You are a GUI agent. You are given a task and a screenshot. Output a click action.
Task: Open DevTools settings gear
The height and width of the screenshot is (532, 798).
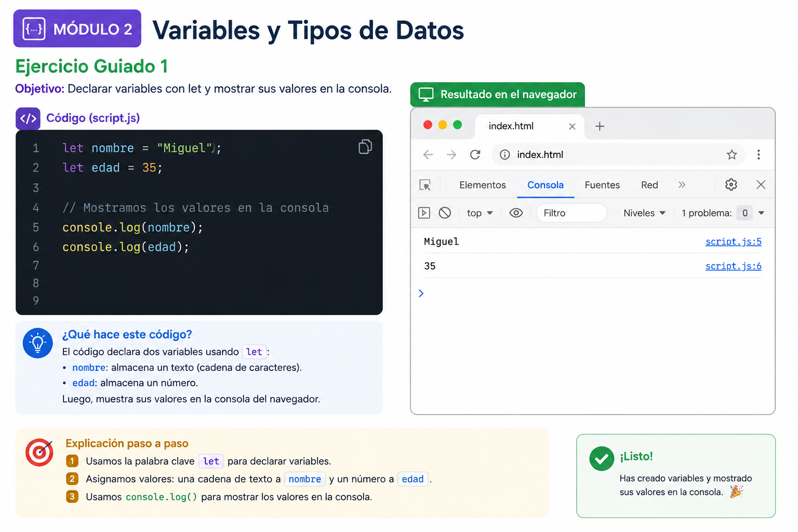731,184
